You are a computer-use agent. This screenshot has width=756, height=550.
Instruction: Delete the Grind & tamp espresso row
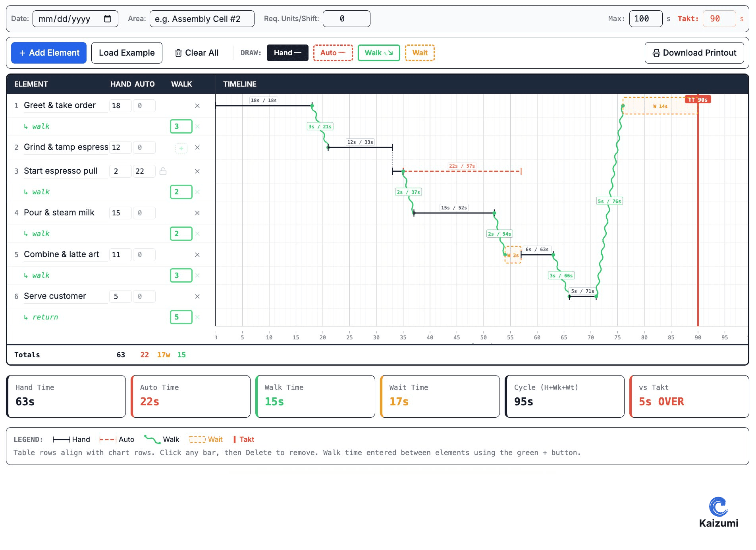click(197, 147)
